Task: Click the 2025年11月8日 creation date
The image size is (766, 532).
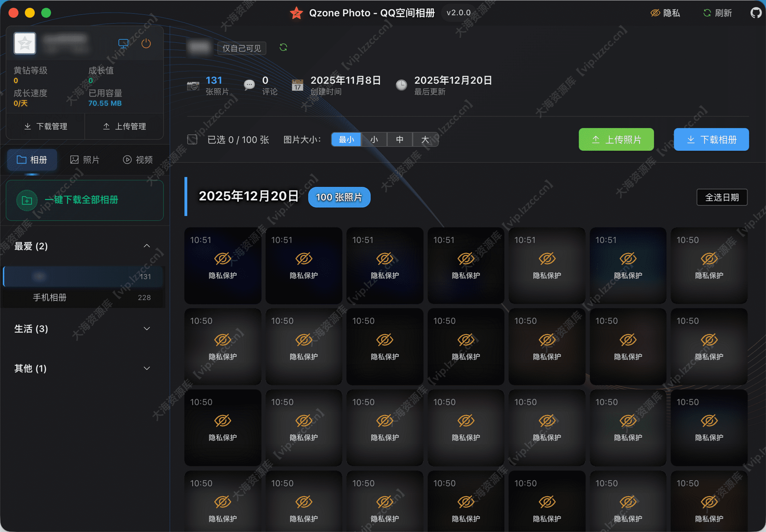Action: [x=346, y=80]
